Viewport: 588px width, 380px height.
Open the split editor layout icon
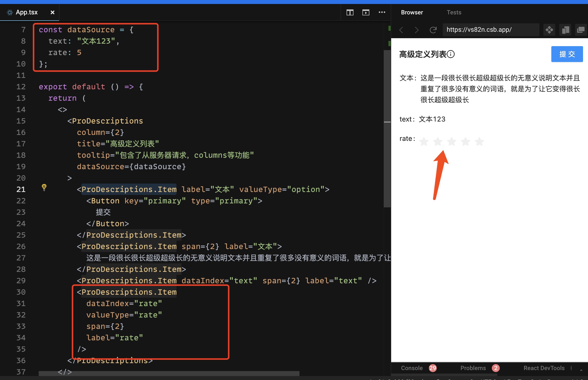pos(350,12)
